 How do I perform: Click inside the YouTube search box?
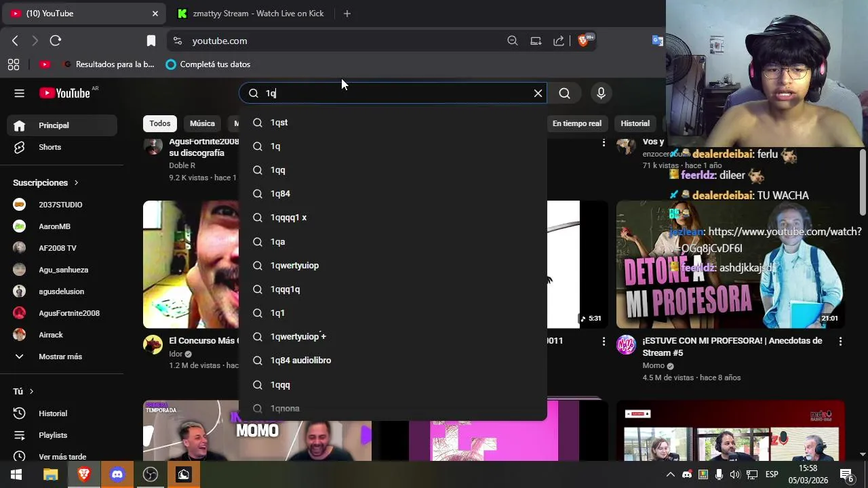click(x=393, y=94)
